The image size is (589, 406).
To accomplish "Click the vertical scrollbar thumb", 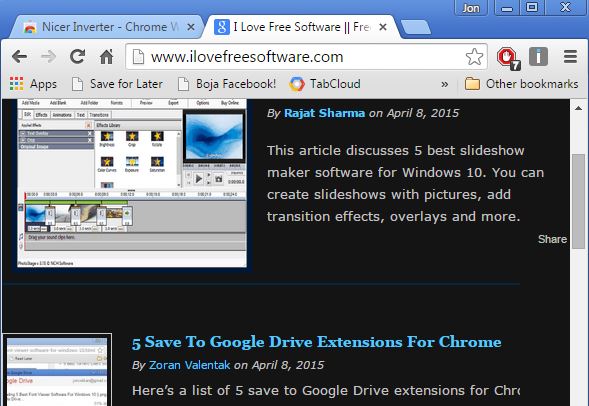I will tap(578, 201).
